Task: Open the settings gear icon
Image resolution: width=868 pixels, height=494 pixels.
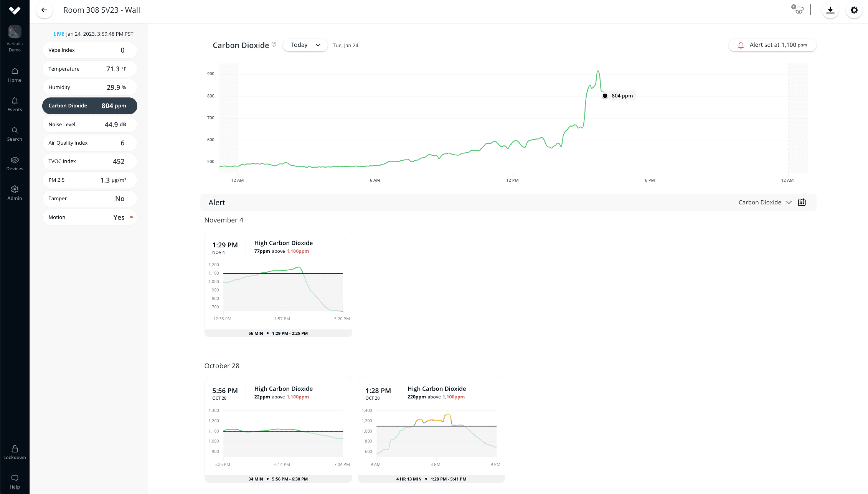Action: pos(854,10)
